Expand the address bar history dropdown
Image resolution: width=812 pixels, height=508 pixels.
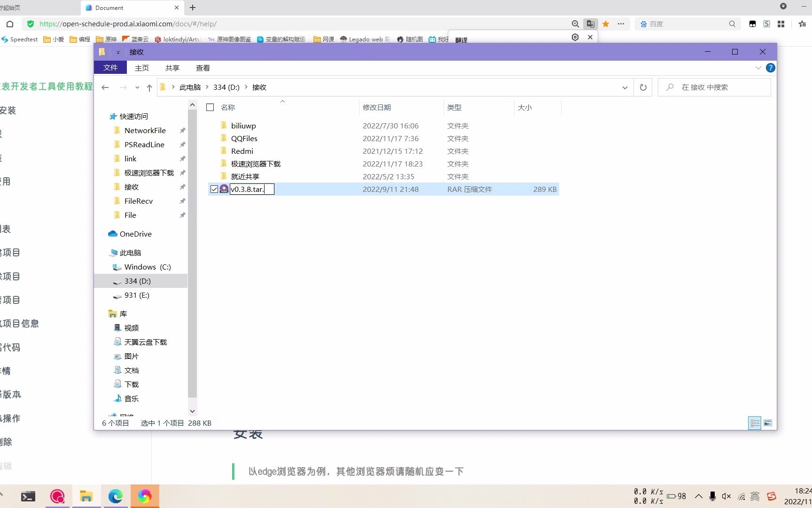click(x=625, y=87)
